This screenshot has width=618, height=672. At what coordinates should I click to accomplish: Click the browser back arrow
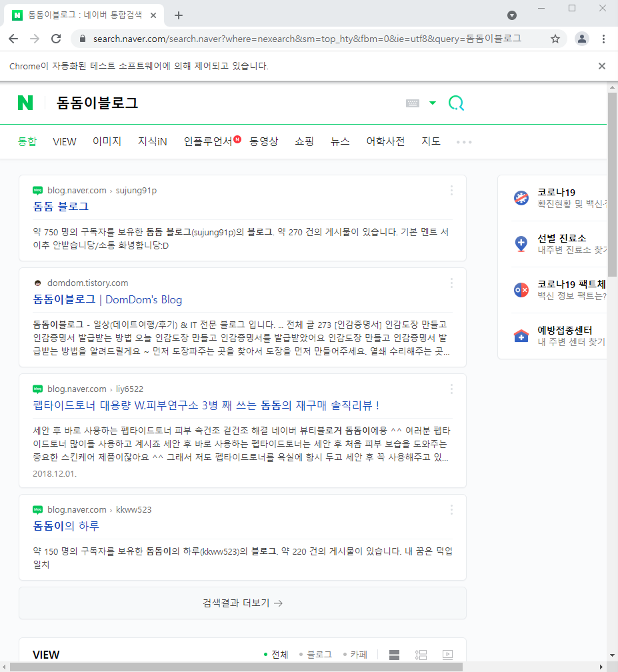14,39
